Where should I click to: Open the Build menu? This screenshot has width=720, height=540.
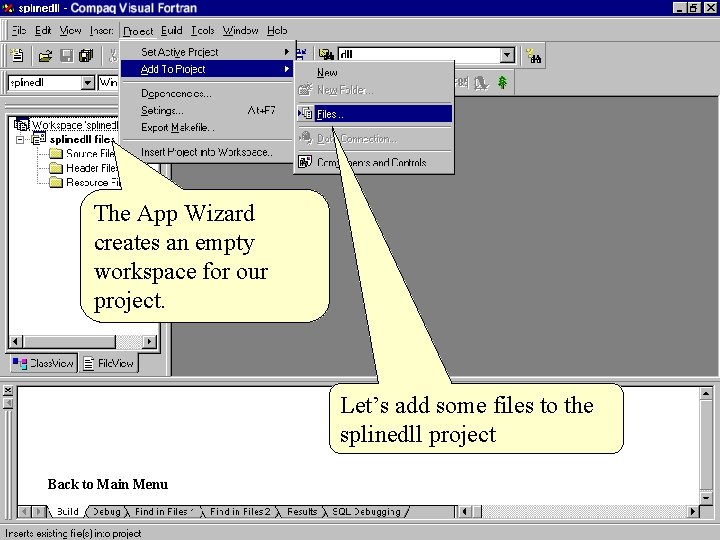tap(172, 30)
